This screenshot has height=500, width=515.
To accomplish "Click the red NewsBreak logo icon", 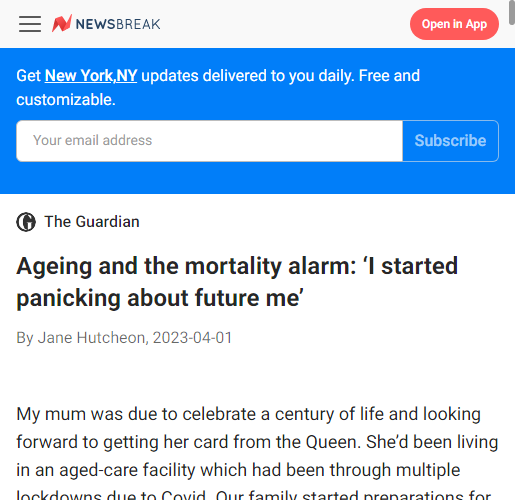I will click(x=62, y=23).
